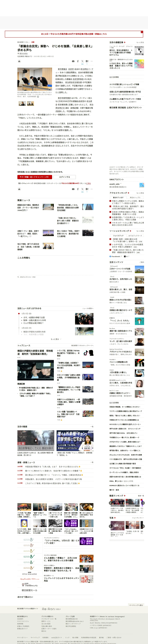Select フェイスブック social ranking tab
The image size is (148, 644).
[118, 235]
